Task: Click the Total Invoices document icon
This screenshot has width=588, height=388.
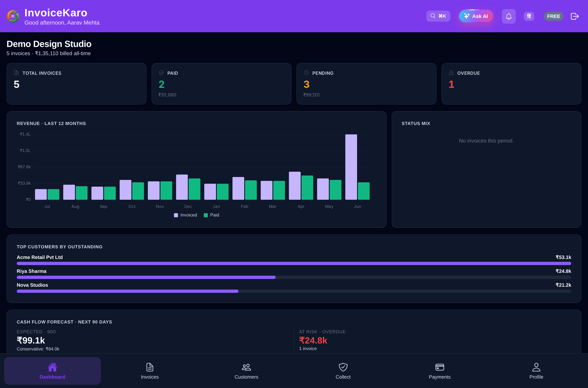Action: click(16, 73)
